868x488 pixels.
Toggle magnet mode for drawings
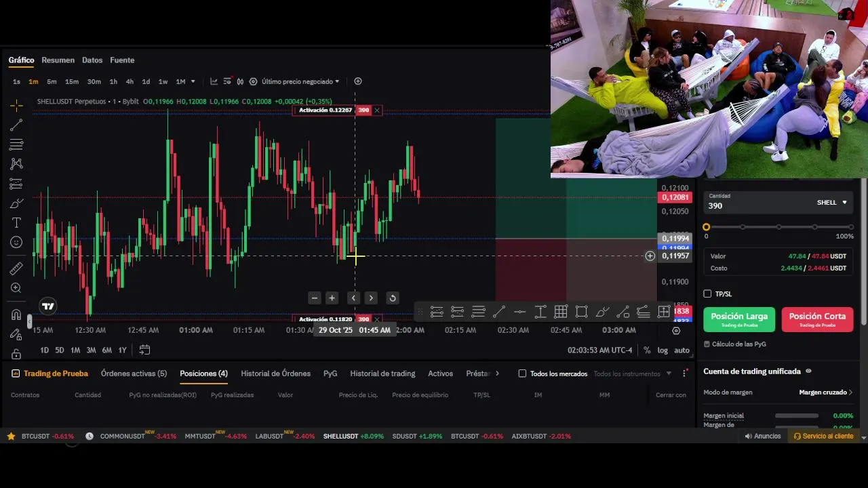click(x=16, y=314)
